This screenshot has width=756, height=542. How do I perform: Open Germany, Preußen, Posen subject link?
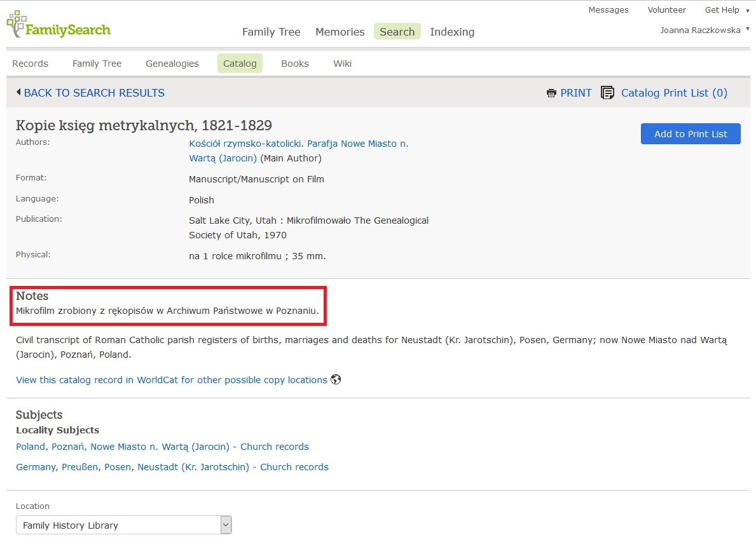pyautogui.click(x=172, y=467)
